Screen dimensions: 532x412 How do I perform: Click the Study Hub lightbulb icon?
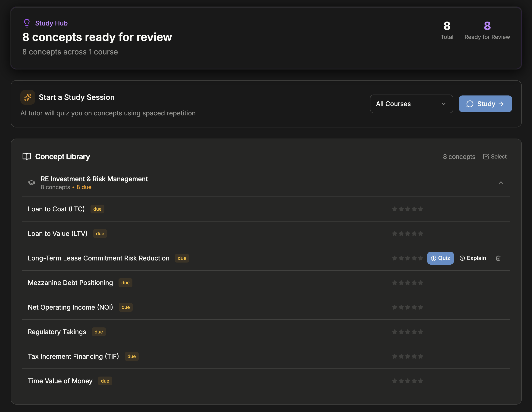[27, 23]
